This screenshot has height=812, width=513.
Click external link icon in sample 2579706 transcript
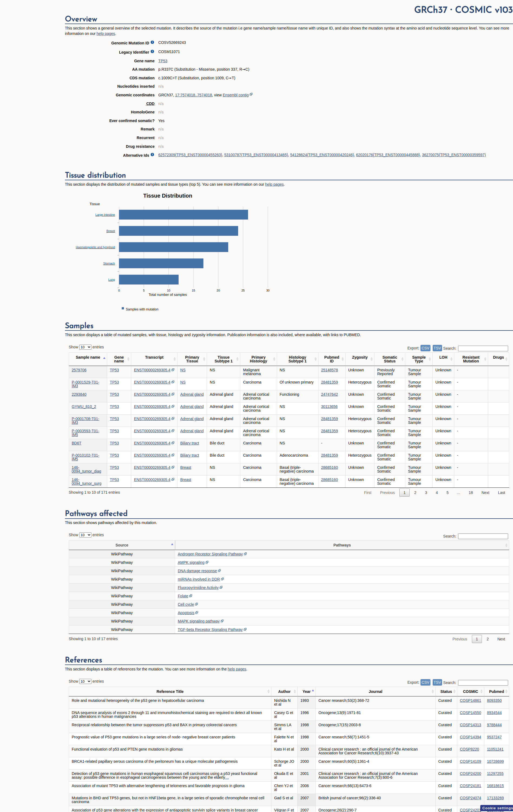173,370
